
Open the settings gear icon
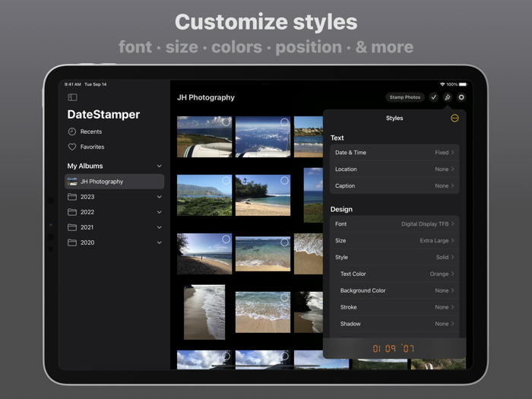tap(461, 97)
